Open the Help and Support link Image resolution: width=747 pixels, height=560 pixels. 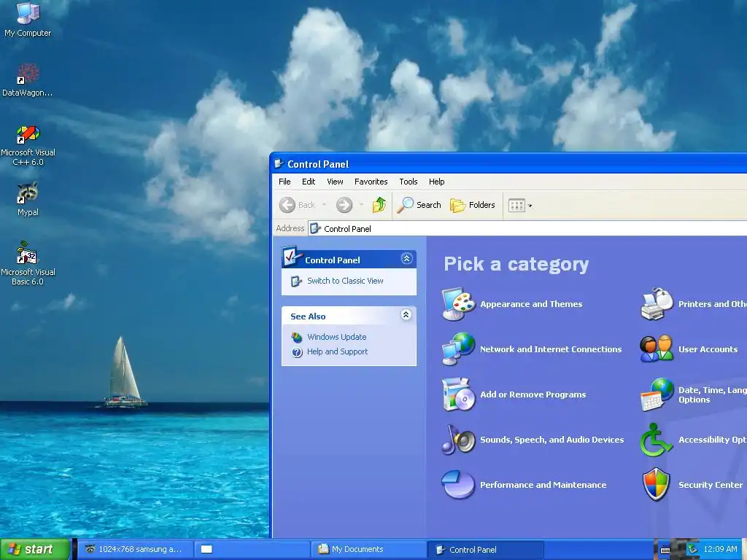pos(337,351)
